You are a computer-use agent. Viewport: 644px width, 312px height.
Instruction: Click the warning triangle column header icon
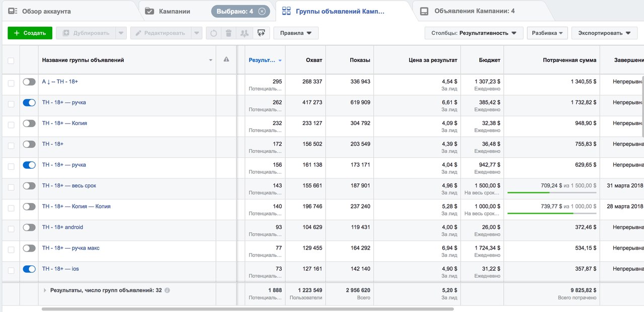(226, 60)
